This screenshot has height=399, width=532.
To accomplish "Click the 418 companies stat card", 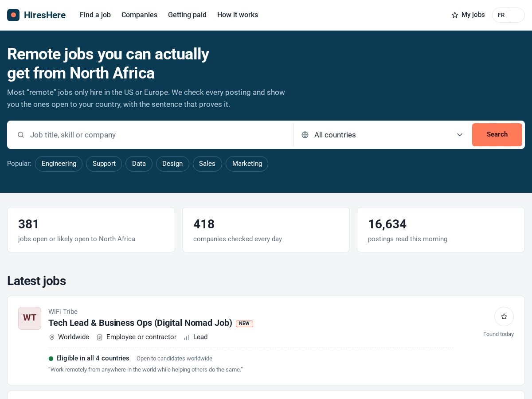I will [266, 230].
